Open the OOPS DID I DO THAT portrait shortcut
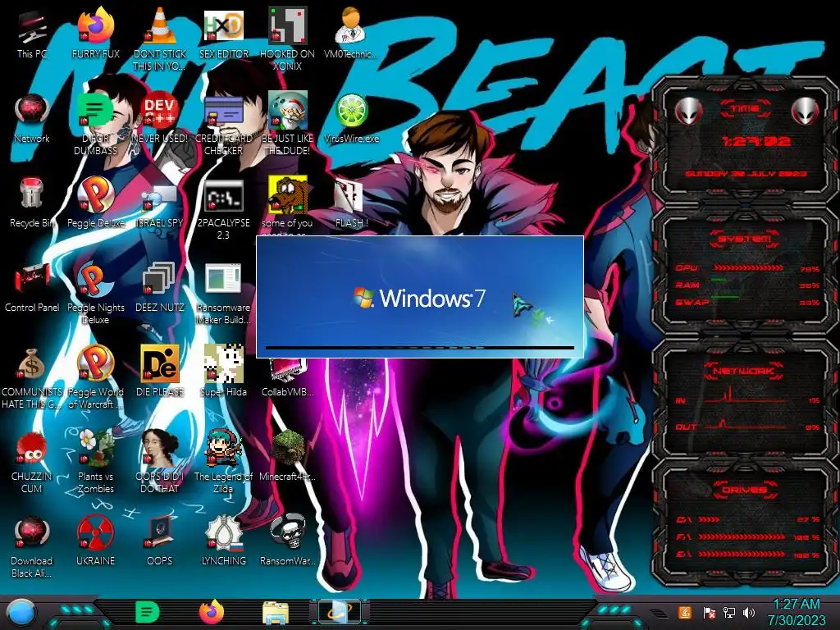This screenshot has width=840, height=630. [160, 462]
